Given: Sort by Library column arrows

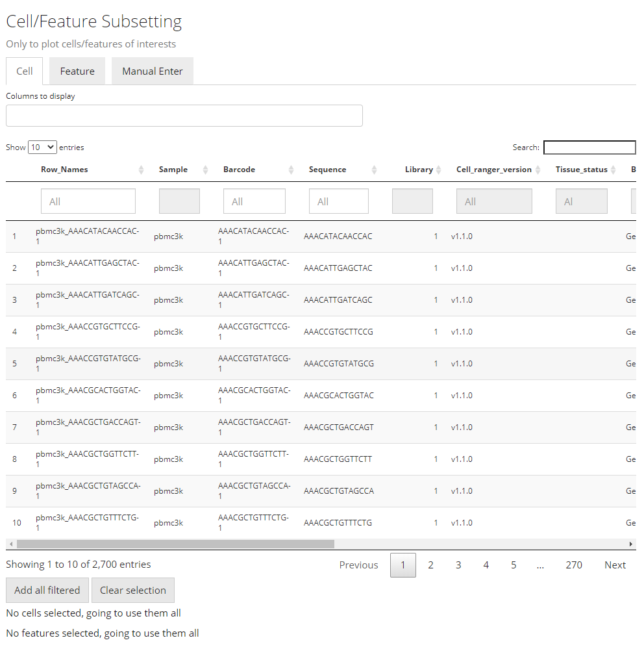Looking at the screenshot, I should coord(439,170).
